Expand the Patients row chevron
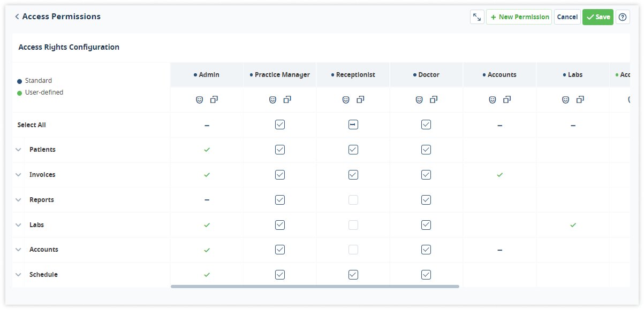644x310 pixels. [x=18, y=150]
